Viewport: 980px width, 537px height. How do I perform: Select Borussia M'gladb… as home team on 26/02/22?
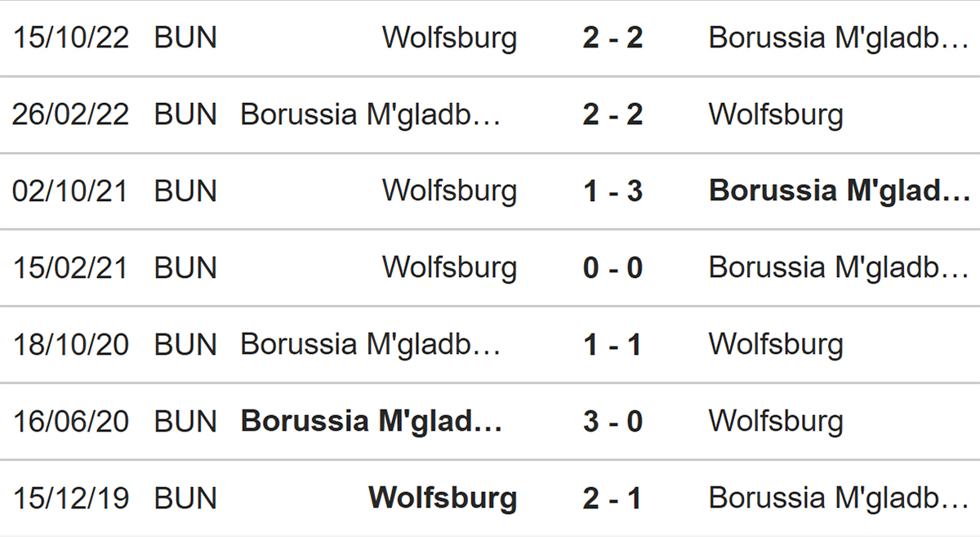371,114
